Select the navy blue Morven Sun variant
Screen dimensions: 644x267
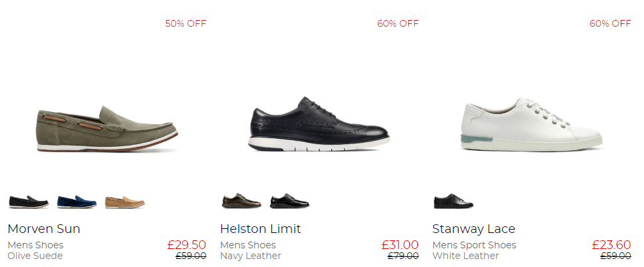77,202
